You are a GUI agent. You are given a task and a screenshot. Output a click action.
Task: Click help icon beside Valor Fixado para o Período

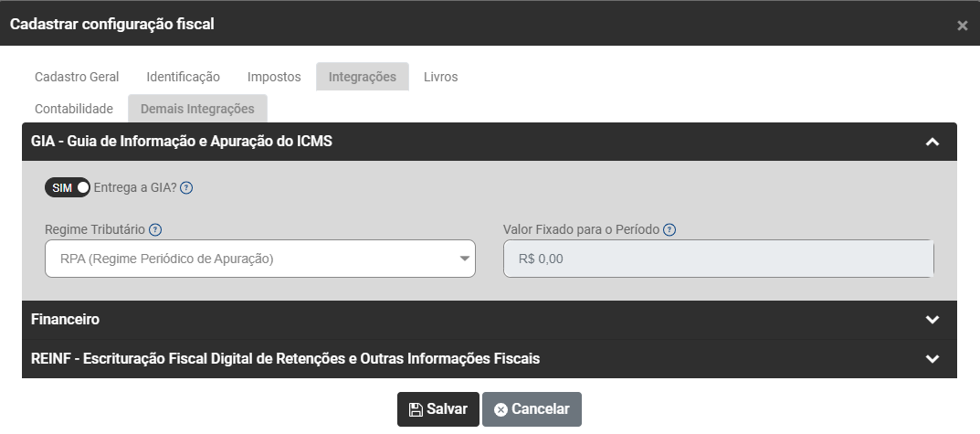[x=669, y=230]
